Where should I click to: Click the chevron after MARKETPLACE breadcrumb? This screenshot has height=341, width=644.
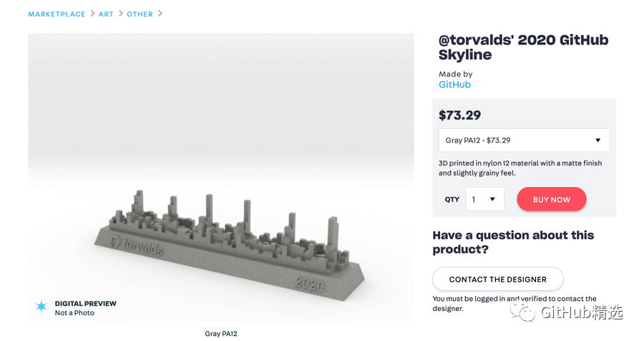[x=92, y=14]
